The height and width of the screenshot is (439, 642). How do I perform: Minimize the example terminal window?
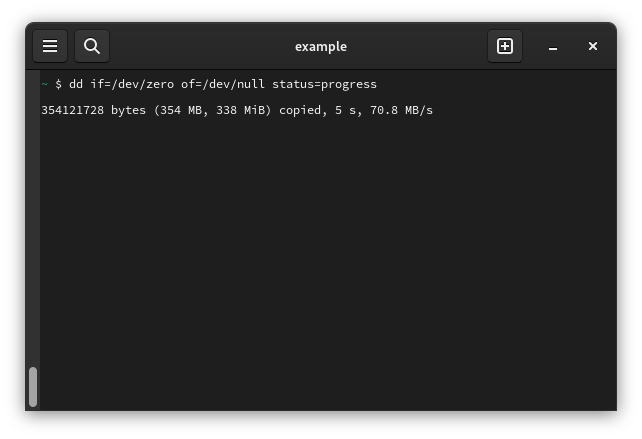point(553,47)
